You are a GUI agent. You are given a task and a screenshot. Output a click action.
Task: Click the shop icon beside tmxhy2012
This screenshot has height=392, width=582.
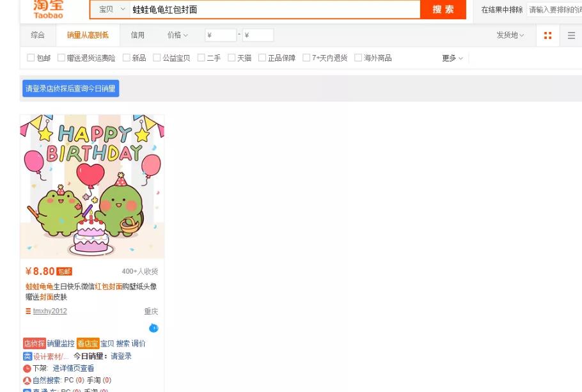click(28, 311)
